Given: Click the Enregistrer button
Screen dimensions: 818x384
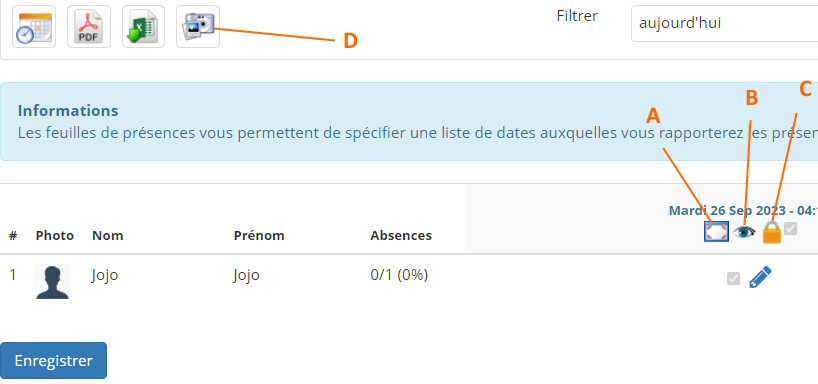Looking at the screenshot, I should pos(53,361).
